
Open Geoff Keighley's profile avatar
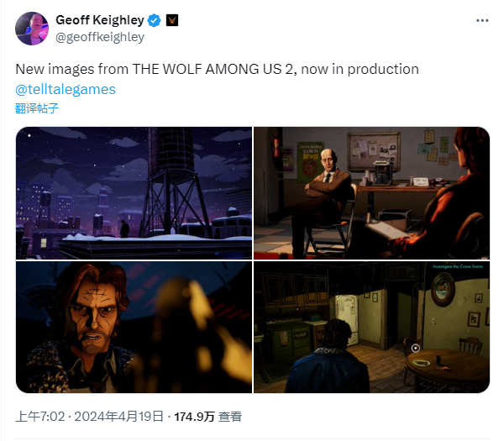tap(32, 29)
